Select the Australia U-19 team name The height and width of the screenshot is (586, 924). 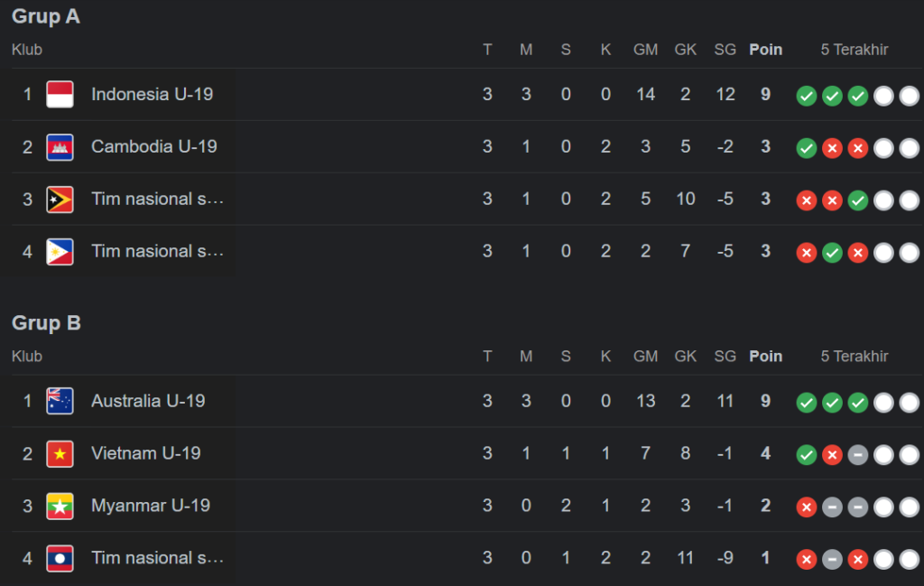pyautogui.click(x=148, y=401)
